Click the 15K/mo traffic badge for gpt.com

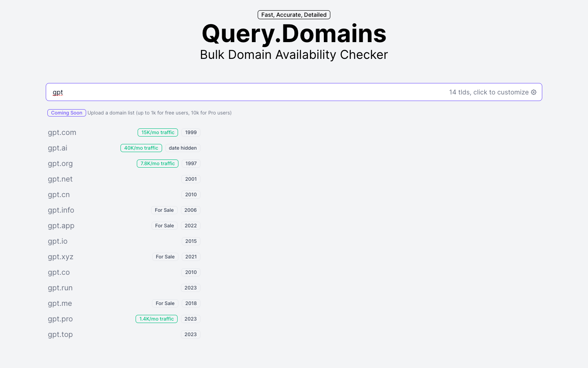[x=158, y=132]
